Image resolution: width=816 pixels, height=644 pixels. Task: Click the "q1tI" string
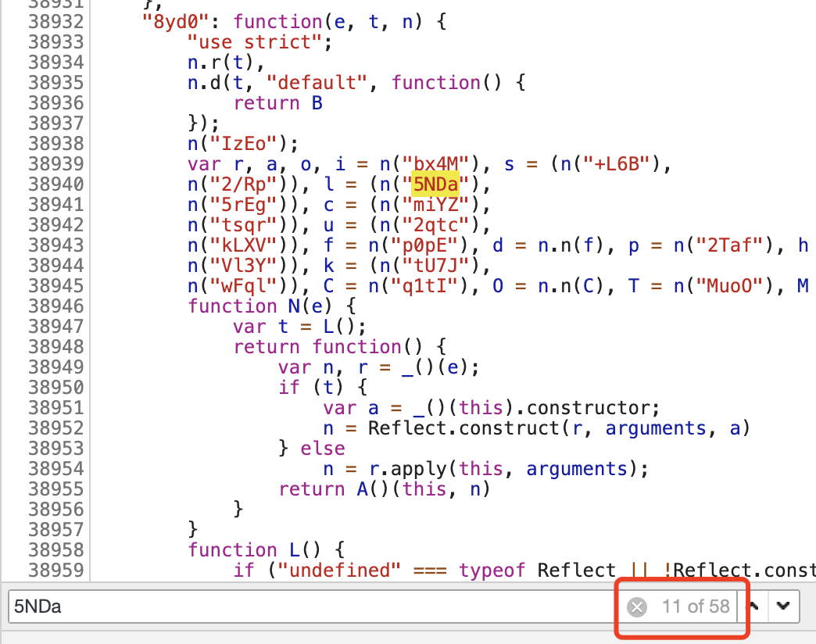[424, 285]
